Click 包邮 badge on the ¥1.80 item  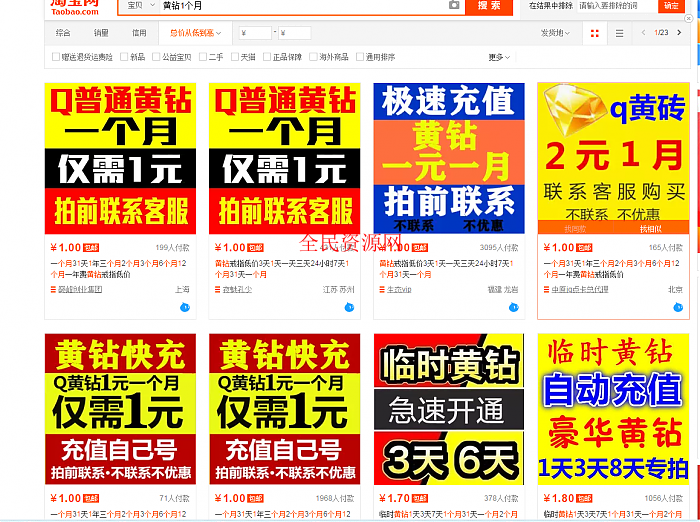[x=584, y=498]
